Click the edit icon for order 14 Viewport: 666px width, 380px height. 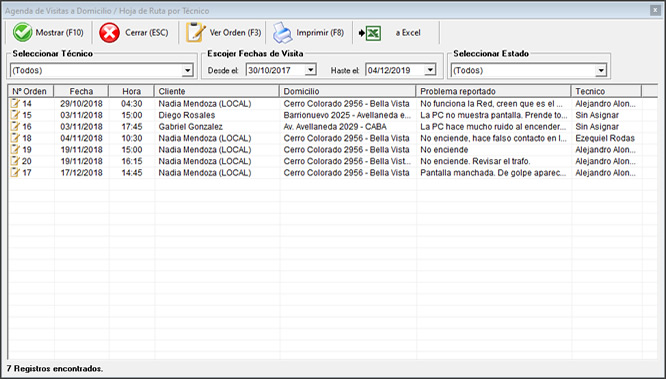click(15, 104)
